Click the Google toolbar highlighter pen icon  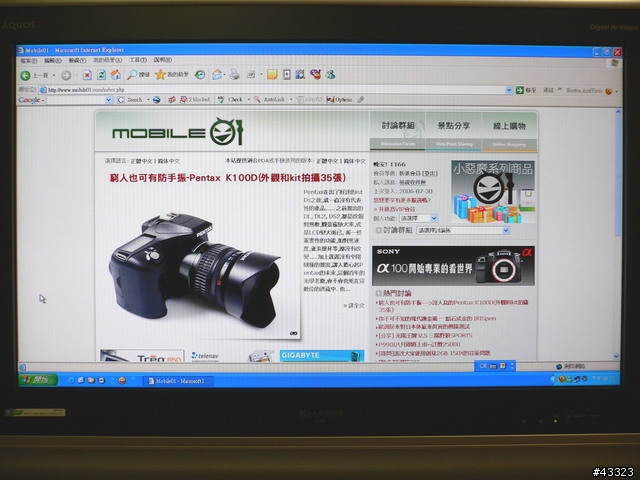click(361, 99)
